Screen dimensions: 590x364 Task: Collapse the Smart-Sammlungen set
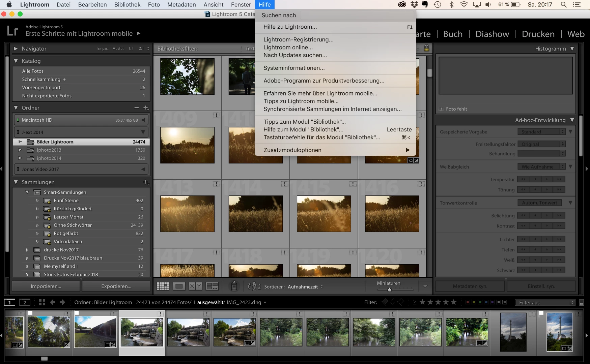[x=27, y=192]
